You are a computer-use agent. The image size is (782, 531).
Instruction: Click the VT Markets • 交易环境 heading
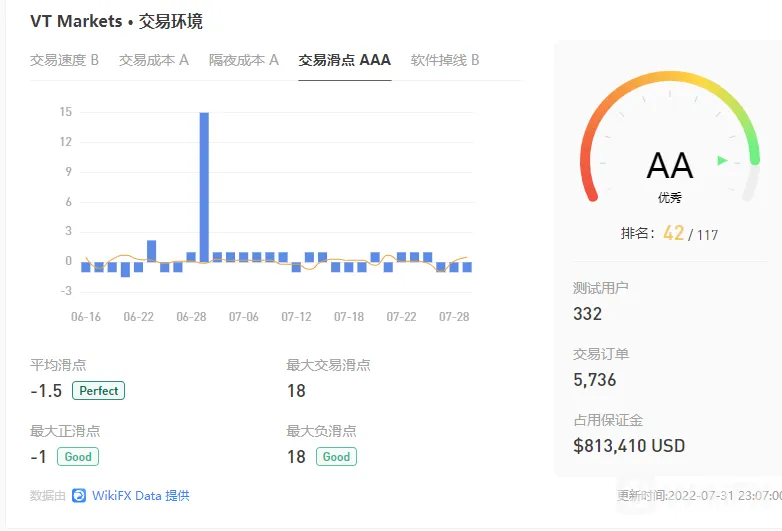tap(116, 21)
